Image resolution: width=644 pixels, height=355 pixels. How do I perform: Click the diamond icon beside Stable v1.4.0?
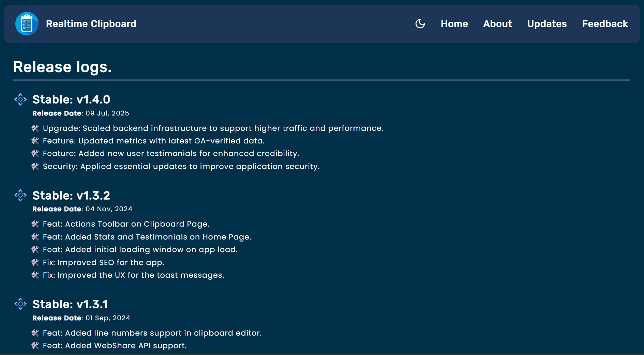(20, 99)
